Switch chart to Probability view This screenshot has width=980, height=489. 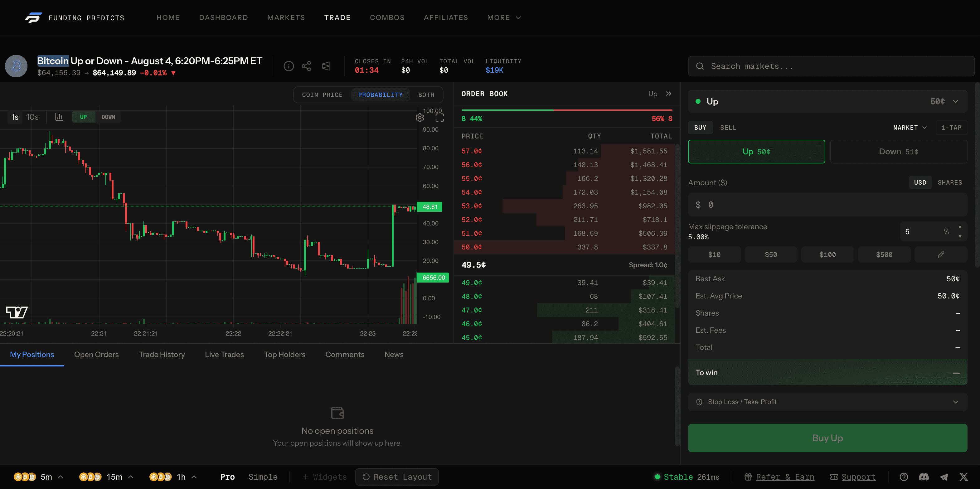(x=380, y=95)
